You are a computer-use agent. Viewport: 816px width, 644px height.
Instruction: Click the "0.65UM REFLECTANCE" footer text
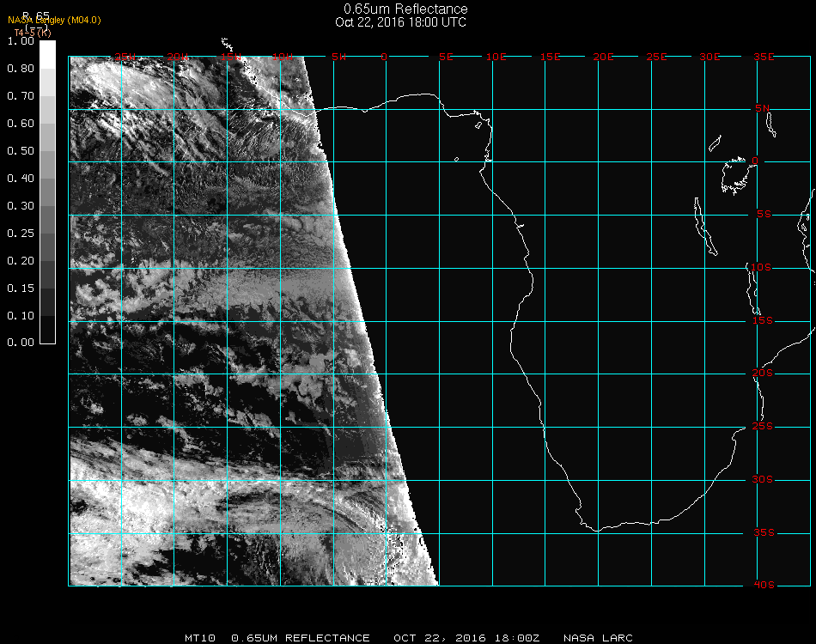[301, 638]
